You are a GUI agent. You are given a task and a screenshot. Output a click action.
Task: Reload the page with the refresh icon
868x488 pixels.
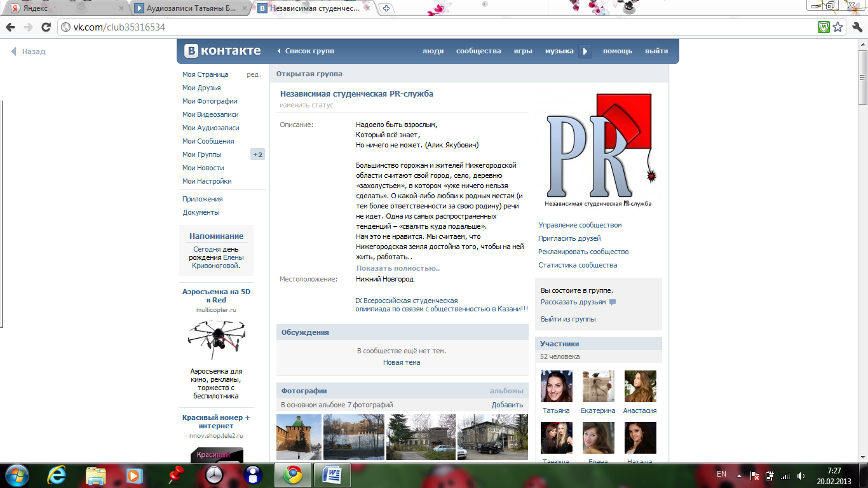46,27
